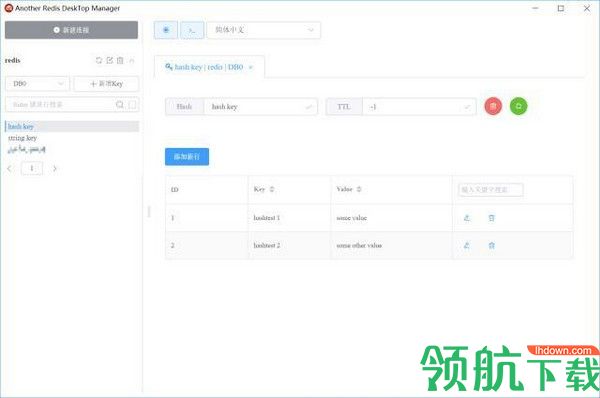Delete the redis connection icon
Viewport: 600px width, 398px height.
tap(120, 60)
